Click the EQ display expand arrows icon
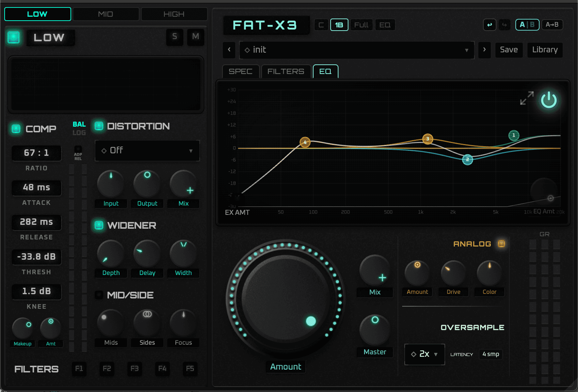578x392 pixels. (527, 98)
